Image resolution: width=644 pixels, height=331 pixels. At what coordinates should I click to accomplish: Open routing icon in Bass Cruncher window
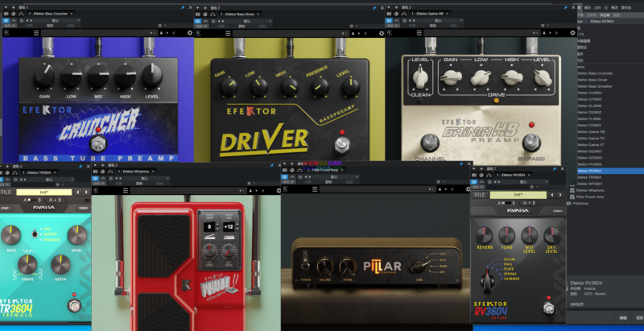pos(19,14)
